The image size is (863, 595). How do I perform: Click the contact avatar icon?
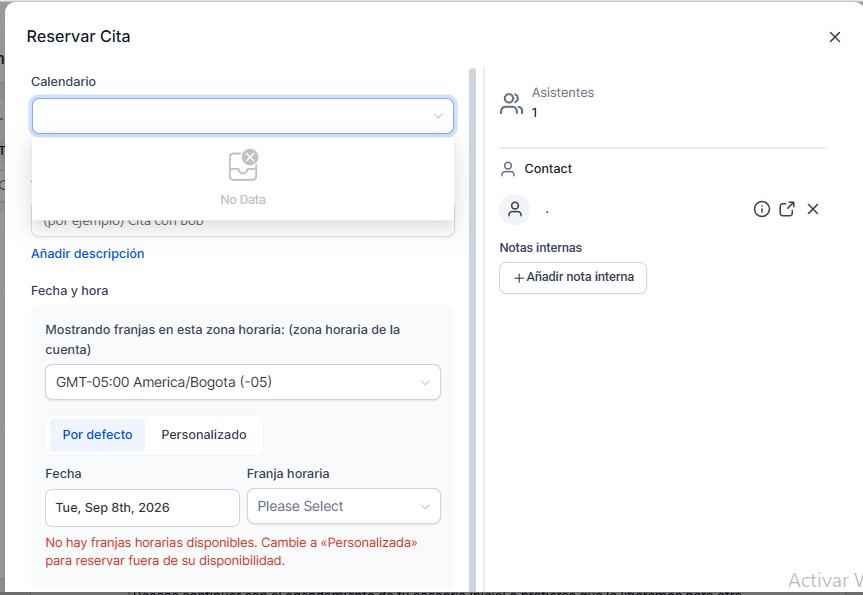[515, 209]
